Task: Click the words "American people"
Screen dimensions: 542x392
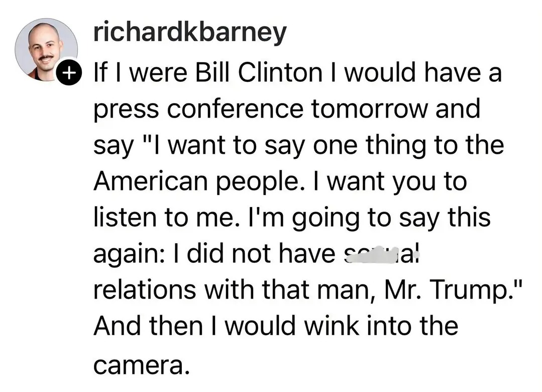Action: [x=193, y=182]
